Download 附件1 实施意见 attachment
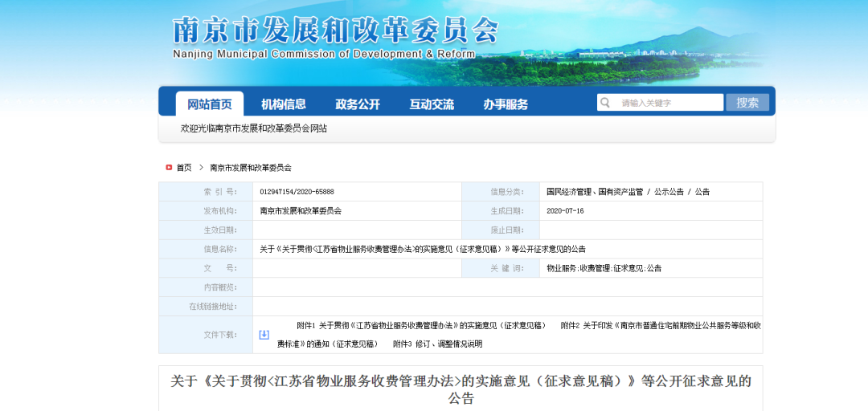The image size is (868, 411). 421,325
